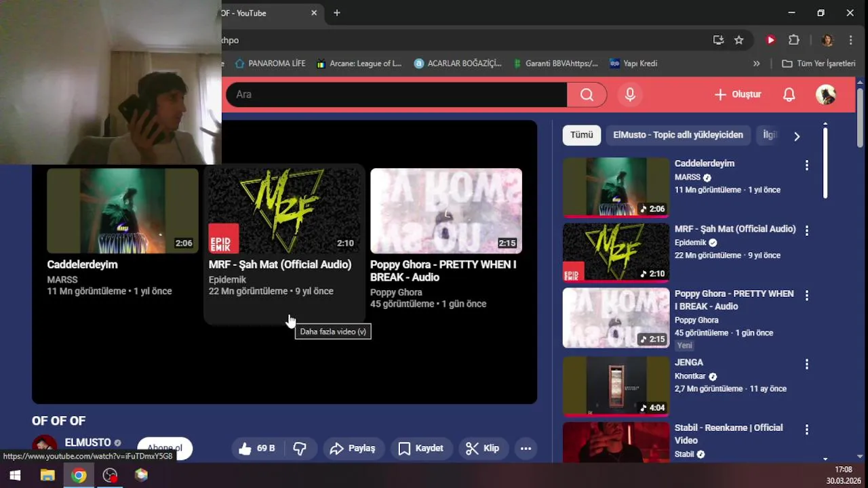Open the Windows Start menu
The height and width of the screenshot is (488, 868).
coord(15,475)
